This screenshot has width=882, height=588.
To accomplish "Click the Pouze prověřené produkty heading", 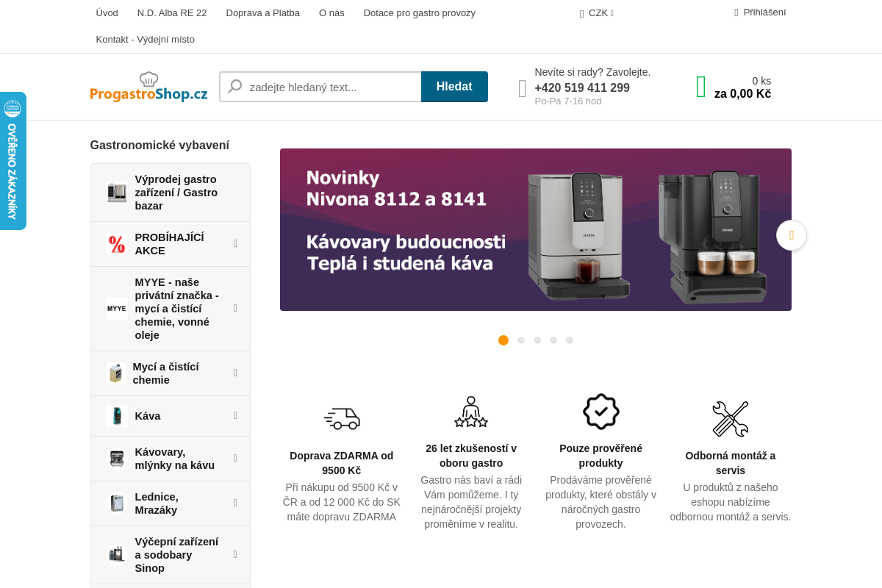I will click(600, 456).
